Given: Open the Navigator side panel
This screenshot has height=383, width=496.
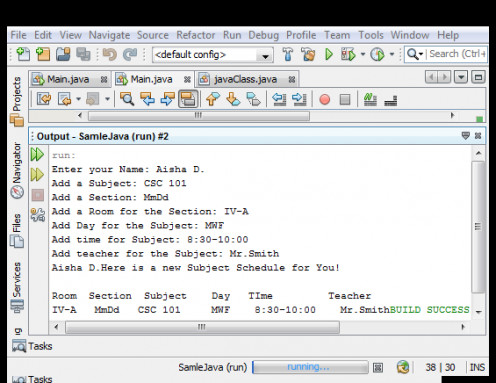Looking at the screenshot, I should click(16, 170).
